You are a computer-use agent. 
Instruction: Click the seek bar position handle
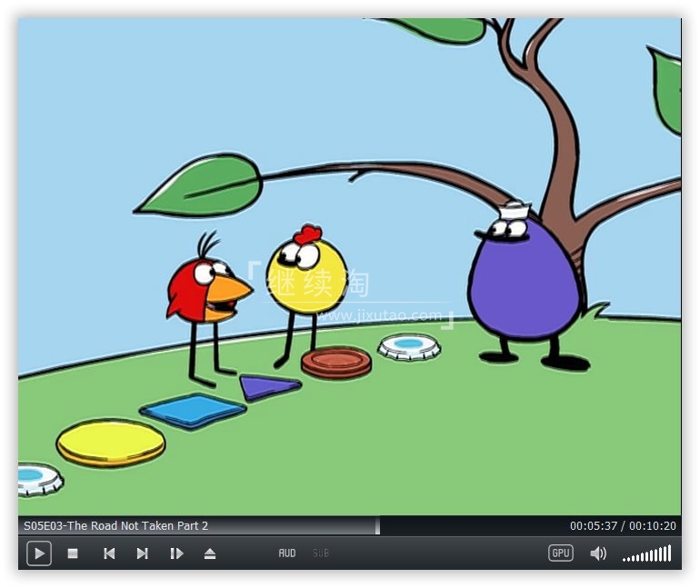pyautogui.click(x=377, y=525)
